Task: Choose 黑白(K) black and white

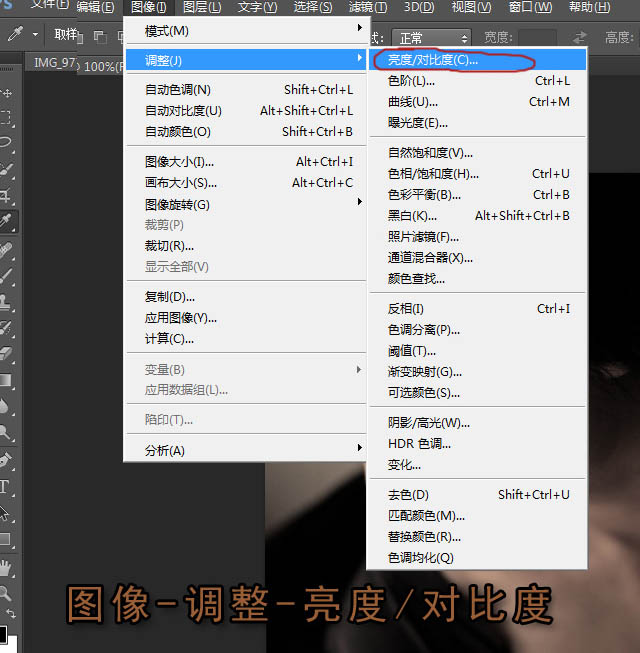Action: pos(477,216)
